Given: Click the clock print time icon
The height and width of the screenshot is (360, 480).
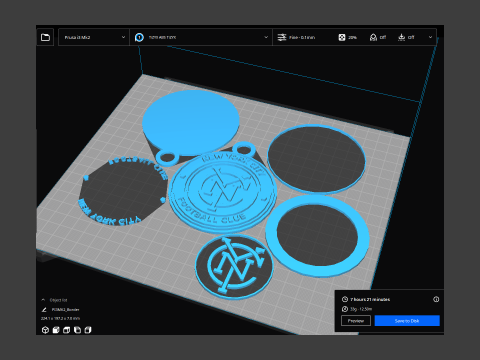Looking at the screenshot, I should (345, 299).
